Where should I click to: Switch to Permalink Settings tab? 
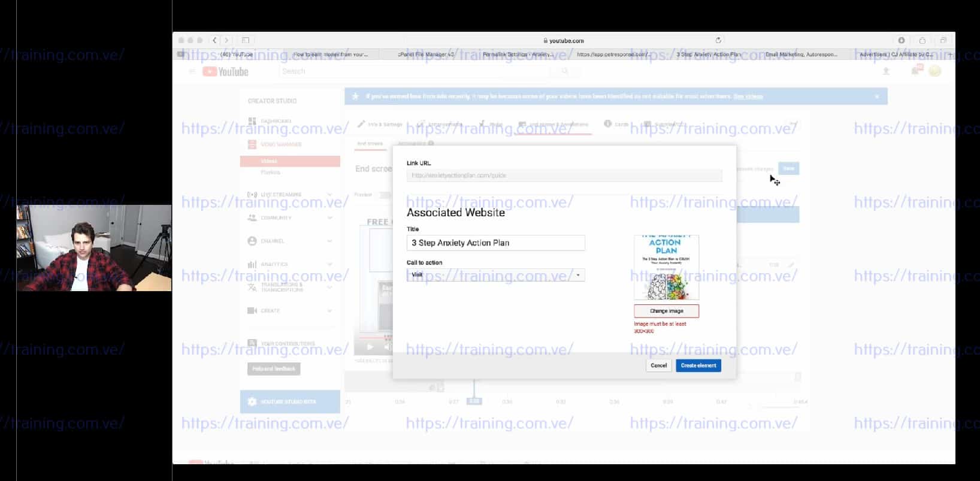[518, 54]
